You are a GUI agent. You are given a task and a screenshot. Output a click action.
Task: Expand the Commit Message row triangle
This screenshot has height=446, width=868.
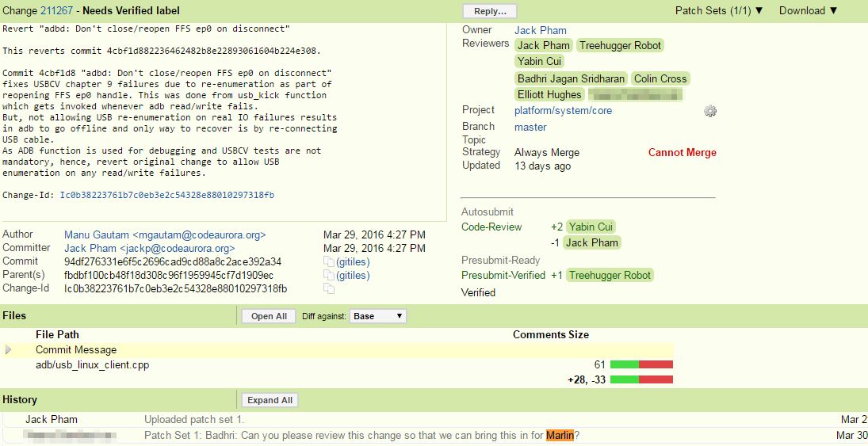(x=9, y=349)
